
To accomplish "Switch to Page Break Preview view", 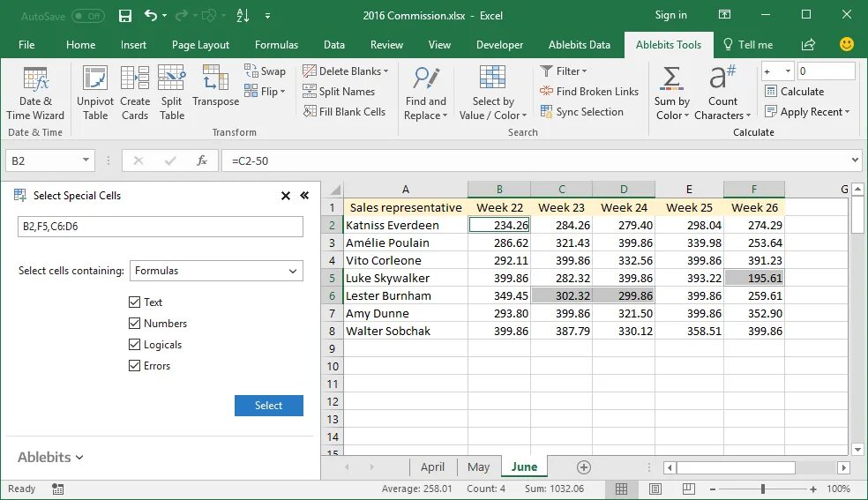I will 689,489.
